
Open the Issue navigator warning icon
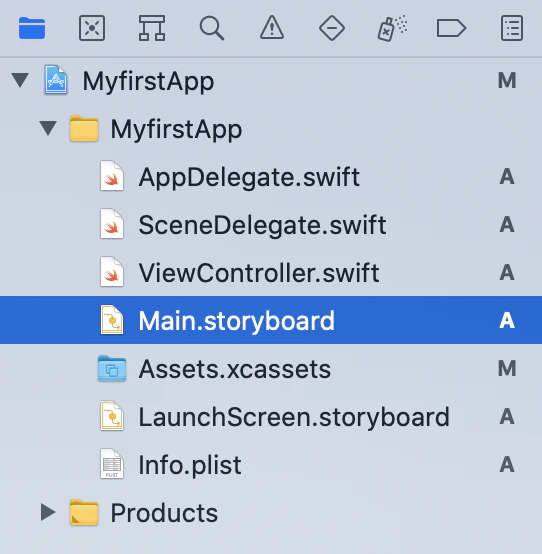tap(272, 28)
